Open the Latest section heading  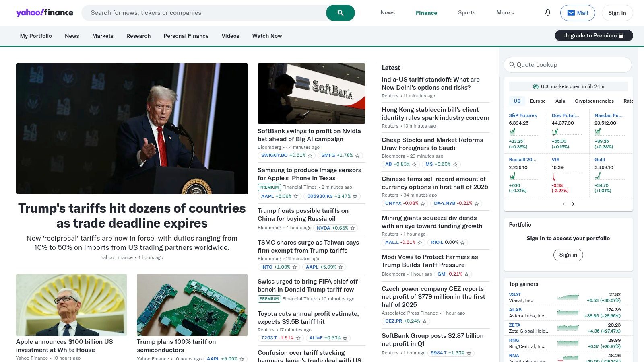point(391,68)
